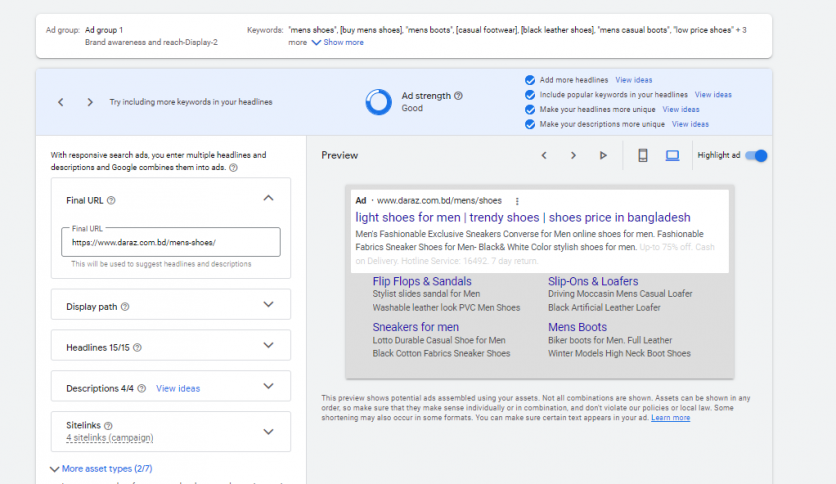The image size is (836, 484).
Task: Expand the Display path section
Action: coord(268,304)
